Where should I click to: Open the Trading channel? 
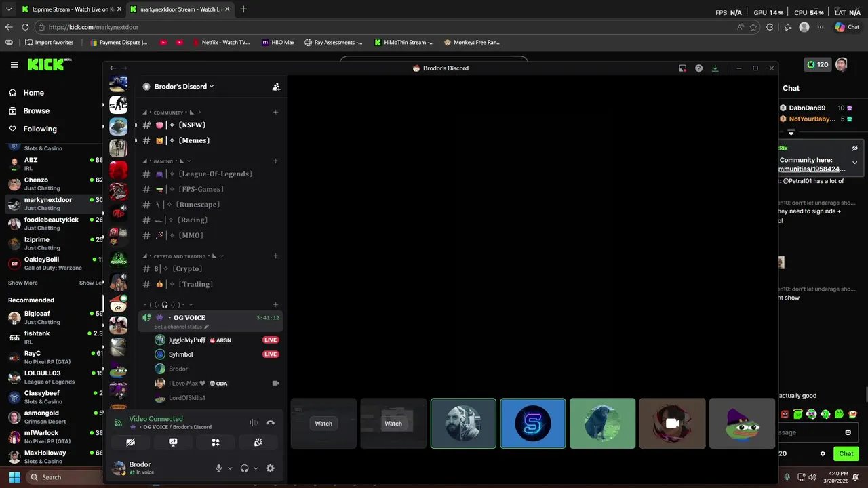pos(210,284)
